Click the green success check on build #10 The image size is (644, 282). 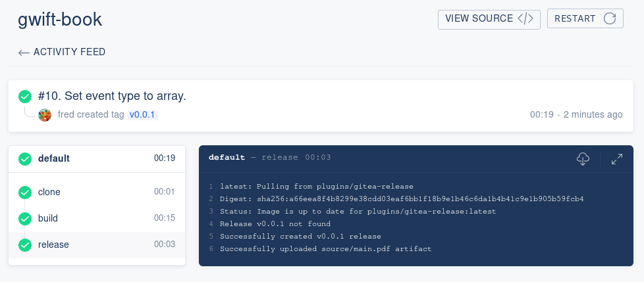25,97
